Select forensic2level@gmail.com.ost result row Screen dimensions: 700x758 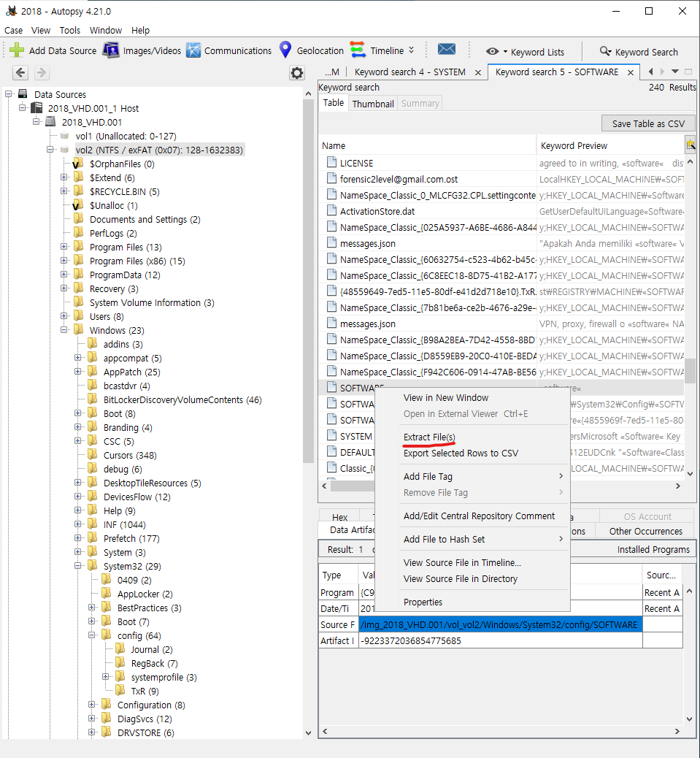point(501,179)
